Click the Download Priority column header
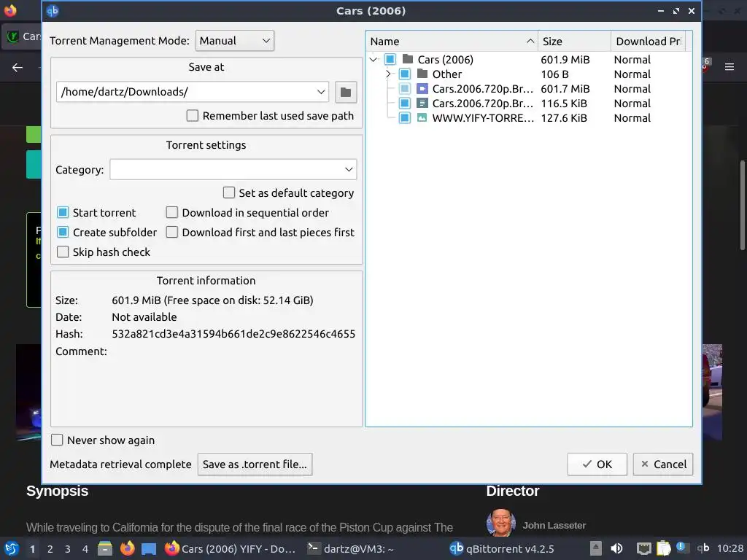The image size is (747, 560). click(x=648, y=42)
